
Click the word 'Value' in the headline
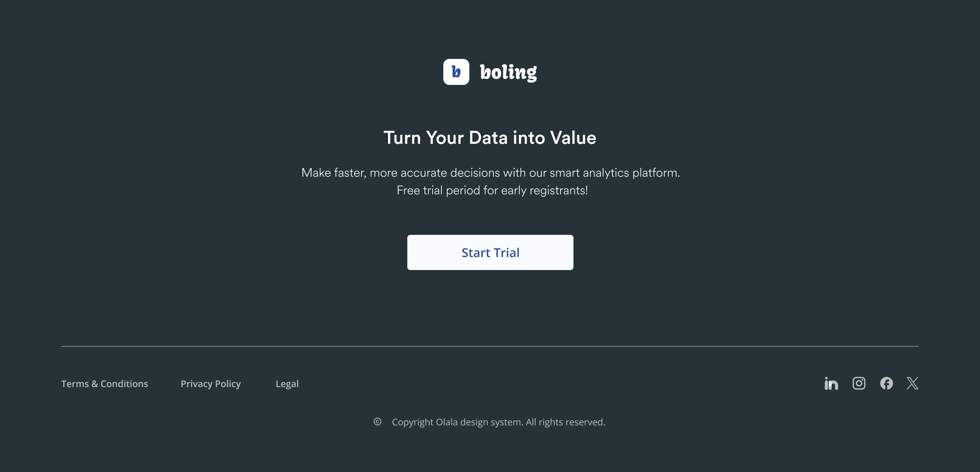573,138
